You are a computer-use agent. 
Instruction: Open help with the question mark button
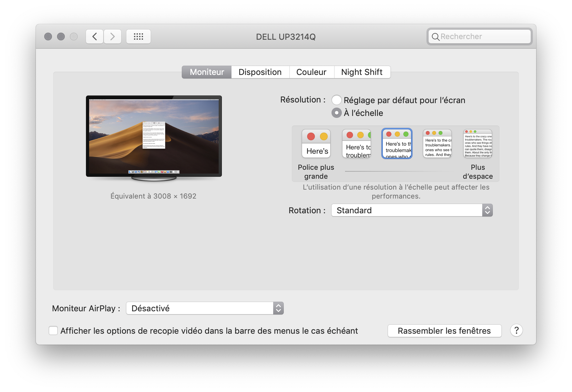coord(517,331)
